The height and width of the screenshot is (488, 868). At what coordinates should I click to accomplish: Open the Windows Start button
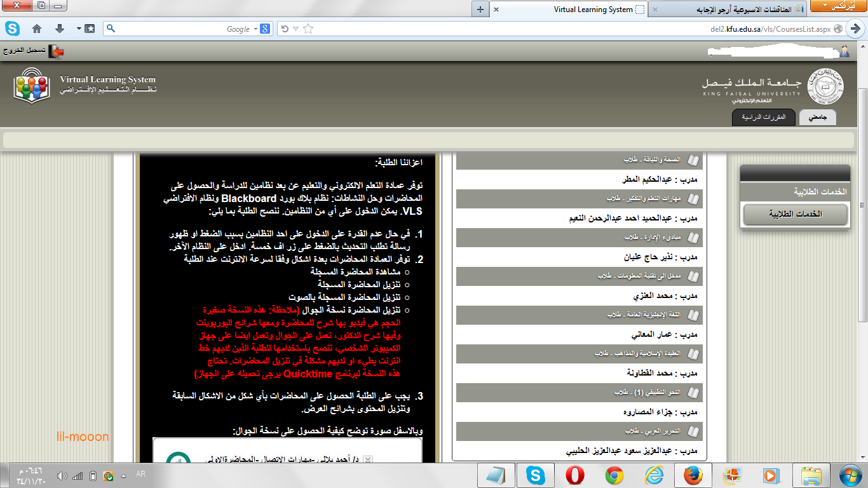pos(850,475)
